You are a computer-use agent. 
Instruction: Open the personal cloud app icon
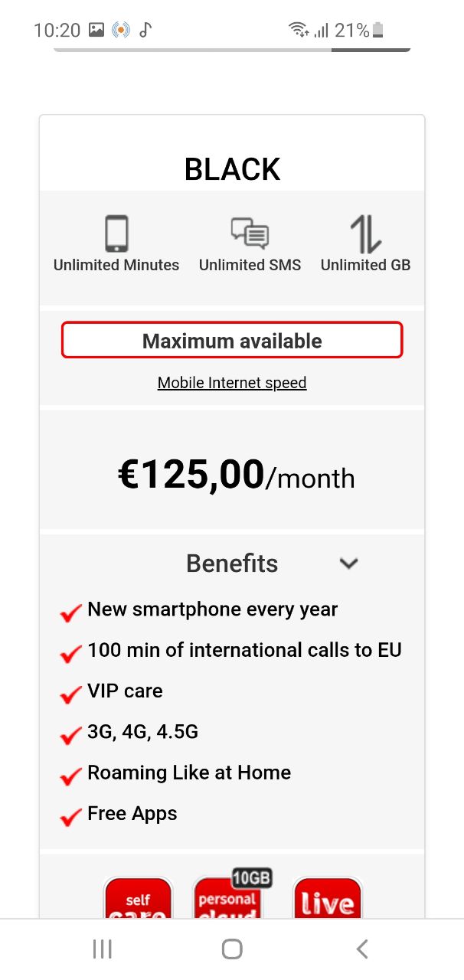point(227,899)
